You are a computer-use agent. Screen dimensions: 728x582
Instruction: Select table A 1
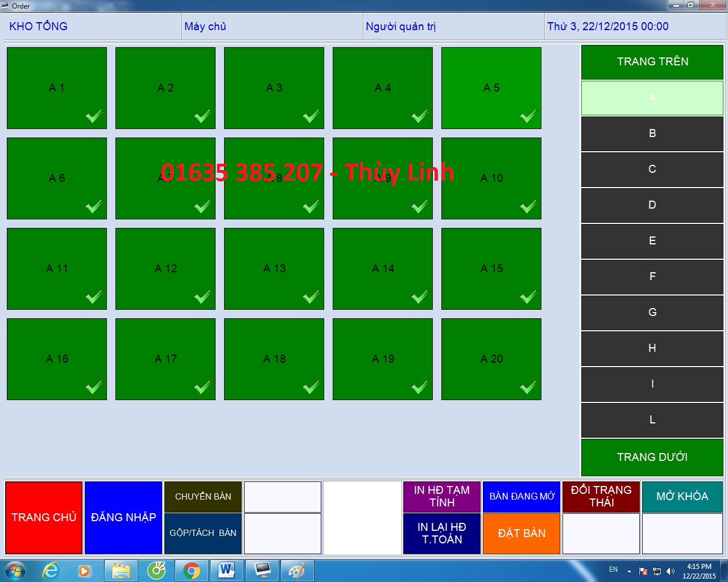coord(57,88)
